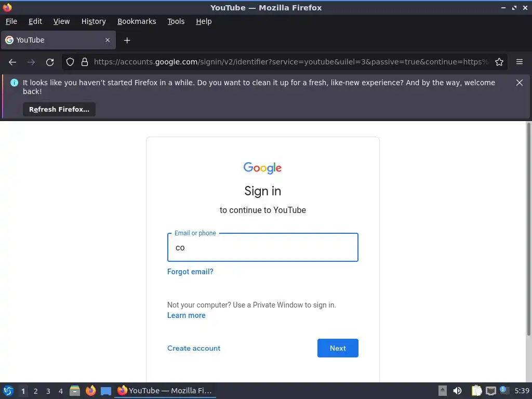Viewport: 532px width, 399px height.
Task: Reload the current page
Action: 50,62
